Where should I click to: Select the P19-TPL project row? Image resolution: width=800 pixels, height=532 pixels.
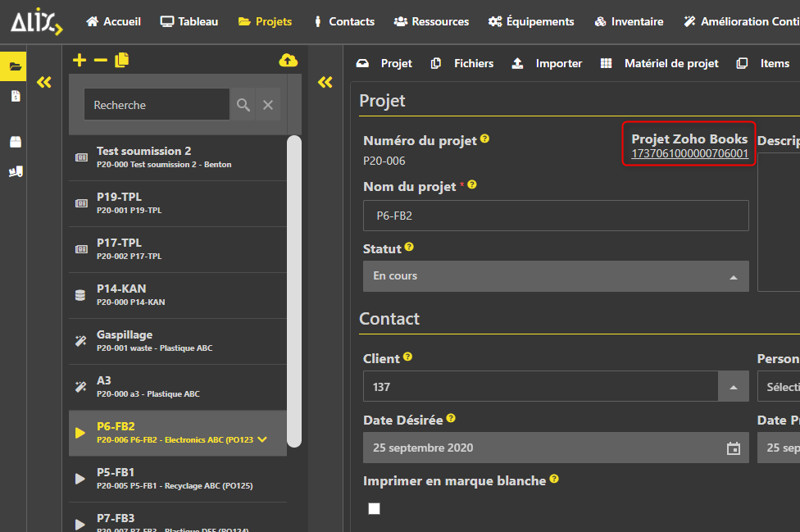coord(178,203)
